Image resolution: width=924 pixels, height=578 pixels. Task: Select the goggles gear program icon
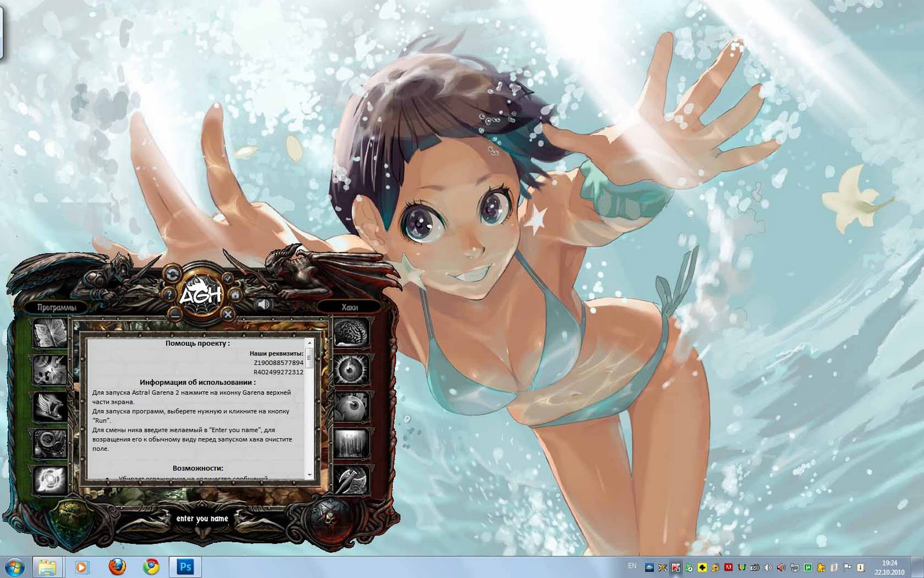pyautogui.click(x=50, y=443)
